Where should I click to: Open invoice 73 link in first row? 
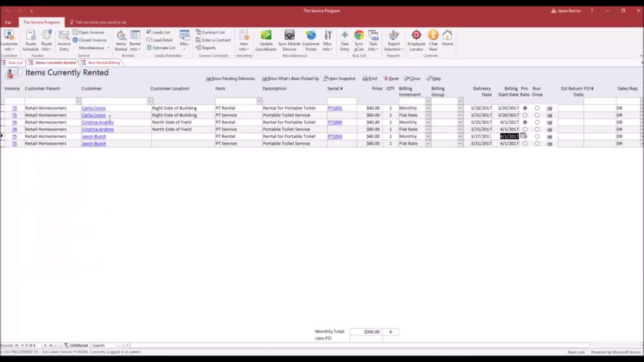[x=14, y=108]
